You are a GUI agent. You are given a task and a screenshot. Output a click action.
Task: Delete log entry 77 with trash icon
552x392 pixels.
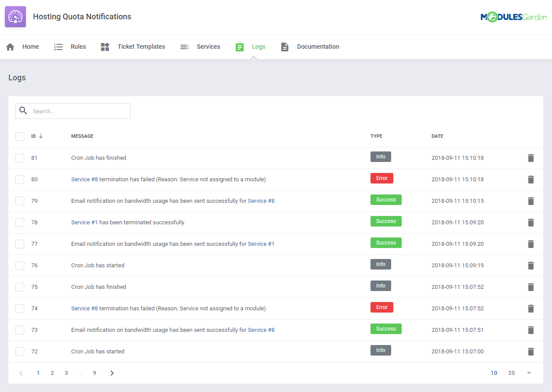[531, 244]
